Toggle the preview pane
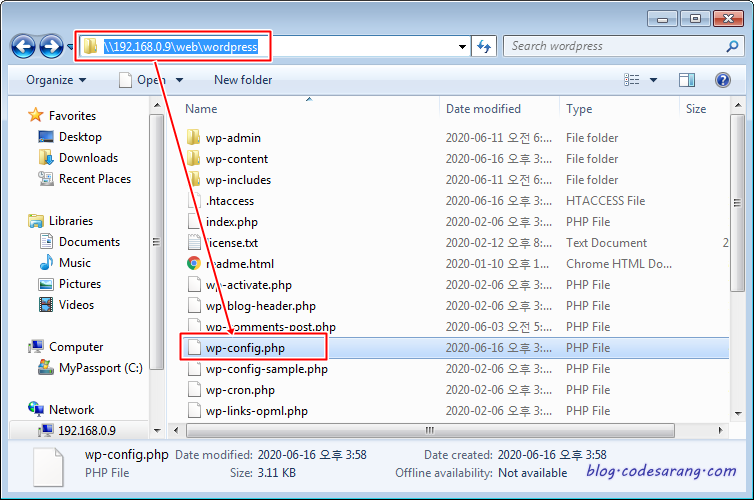 click(x=687, y=80)
